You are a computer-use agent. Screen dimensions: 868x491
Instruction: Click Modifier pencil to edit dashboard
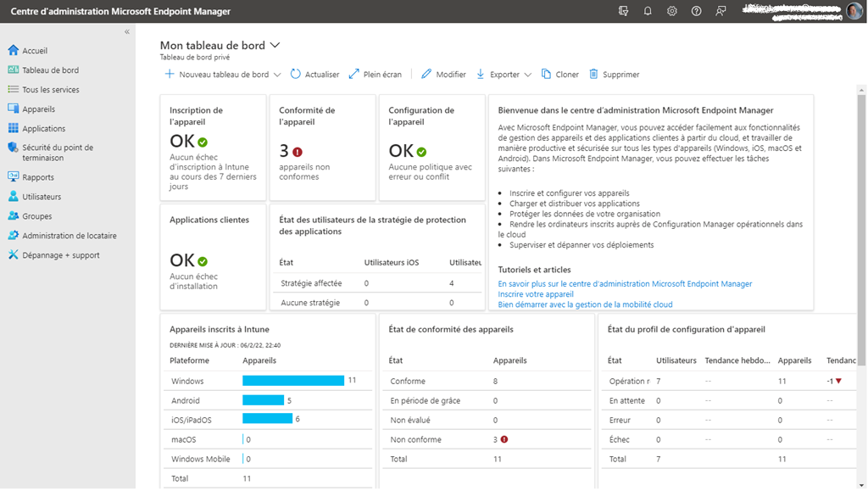426,75
